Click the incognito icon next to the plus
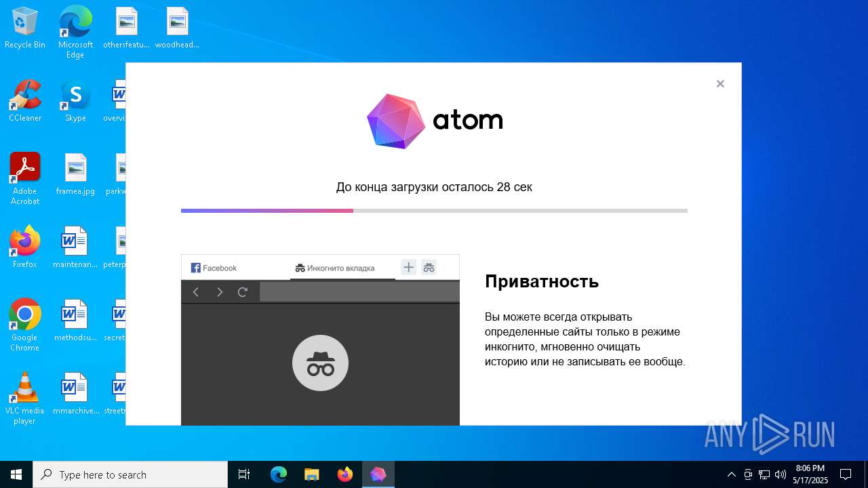The image size is (868, 488). pyautogui.click(x=429, y=267)
